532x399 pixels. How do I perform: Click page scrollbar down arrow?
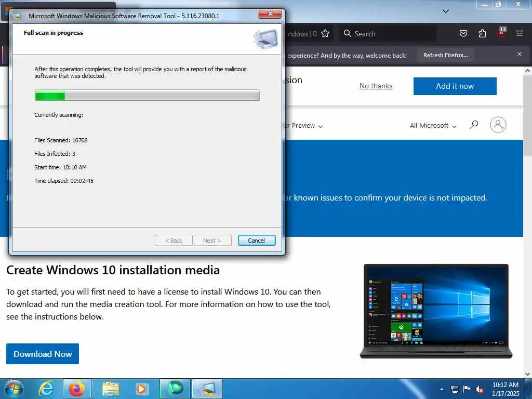click(x=528, y=374)
